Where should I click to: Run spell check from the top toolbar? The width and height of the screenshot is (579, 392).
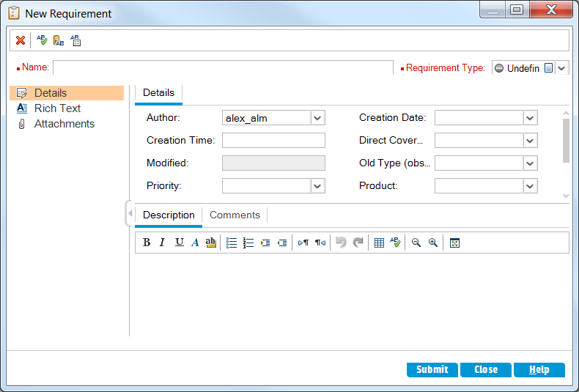42,40
